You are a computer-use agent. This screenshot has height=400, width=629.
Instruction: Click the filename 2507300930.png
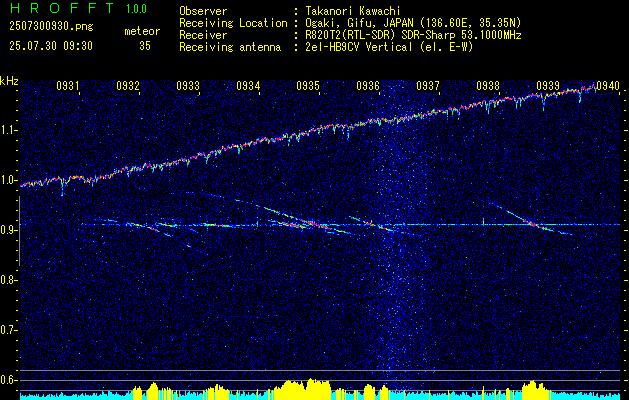coord(51,27)
